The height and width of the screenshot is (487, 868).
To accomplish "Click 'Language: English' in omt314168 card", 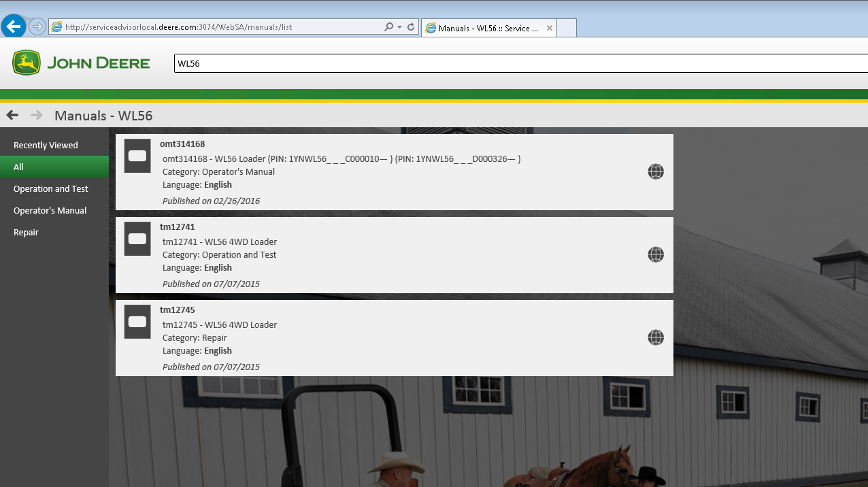I will pos(197,184).
